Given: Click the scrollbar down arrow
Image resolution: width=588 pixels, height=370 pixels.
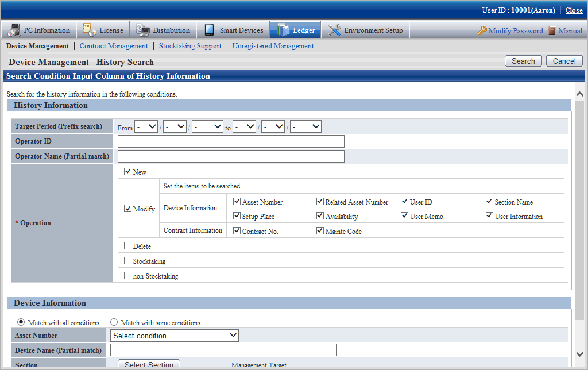Looking at the screenshot, I should [x=579, y=354].
